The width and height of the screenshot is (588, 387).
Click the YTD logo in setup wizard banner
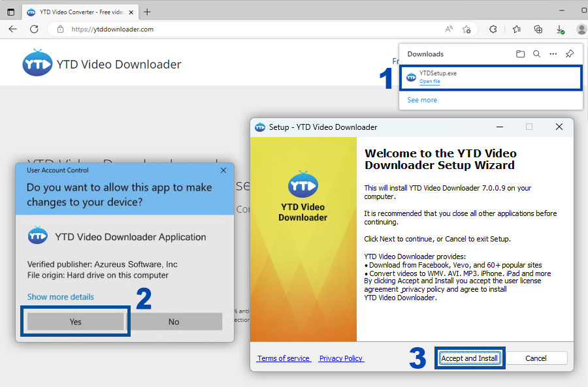(303, 184)
